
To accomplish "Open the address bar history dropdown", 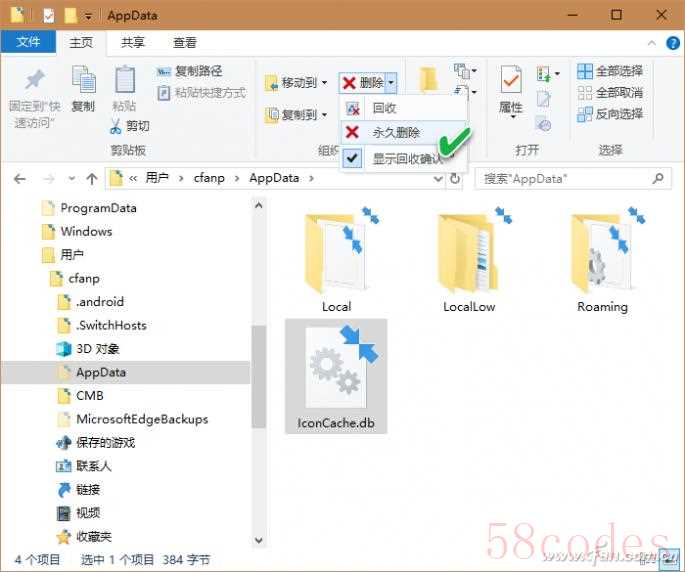I will (438, 179).
